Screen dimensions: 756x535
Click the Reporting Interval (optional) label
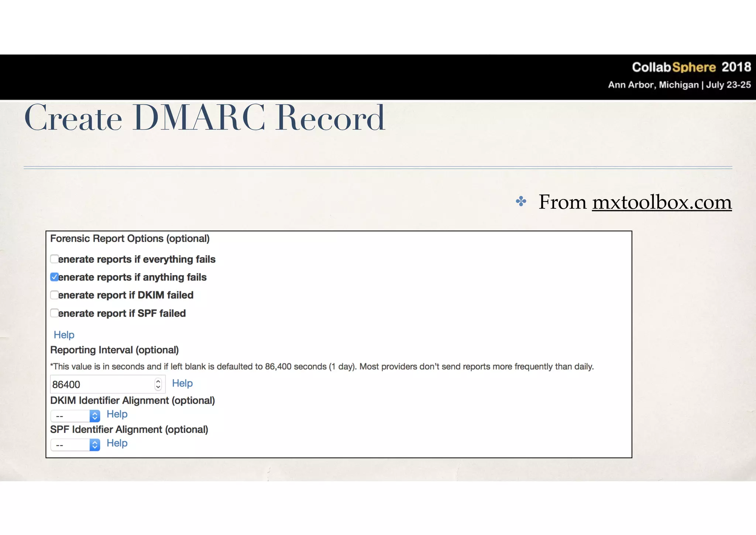(114, 350)
